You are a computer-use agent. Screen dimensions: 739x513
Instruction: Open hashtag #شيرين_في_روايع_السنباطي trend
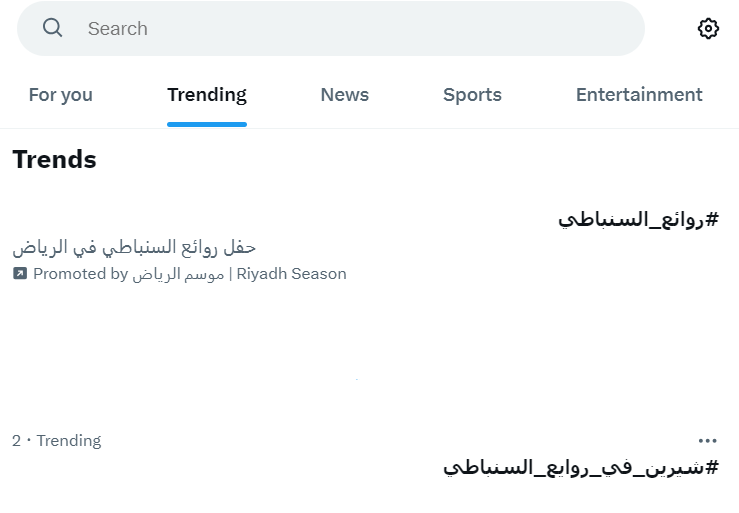pyautogui.click(x=581, y=467)
